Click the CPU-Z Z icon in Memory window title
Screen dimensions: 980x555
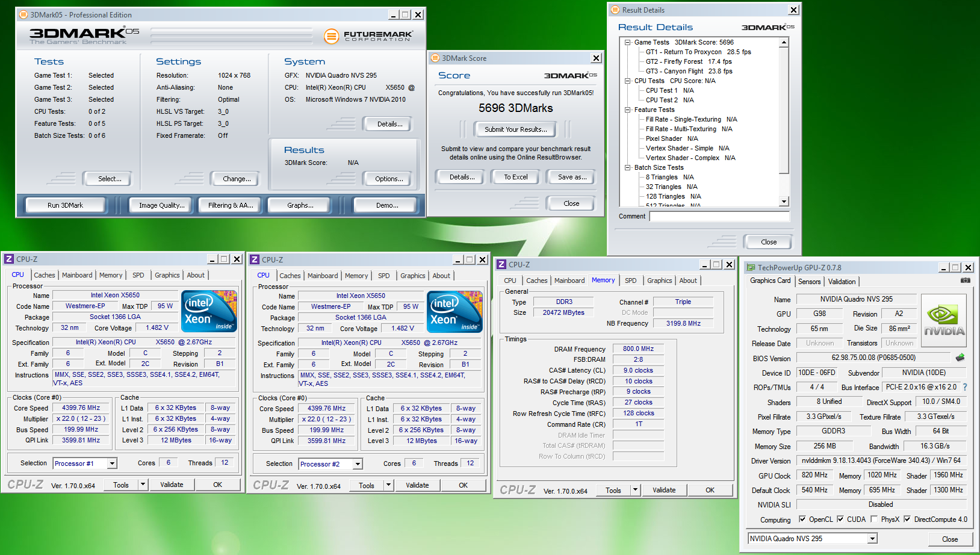pyautogui.click(x=501, y=264)
